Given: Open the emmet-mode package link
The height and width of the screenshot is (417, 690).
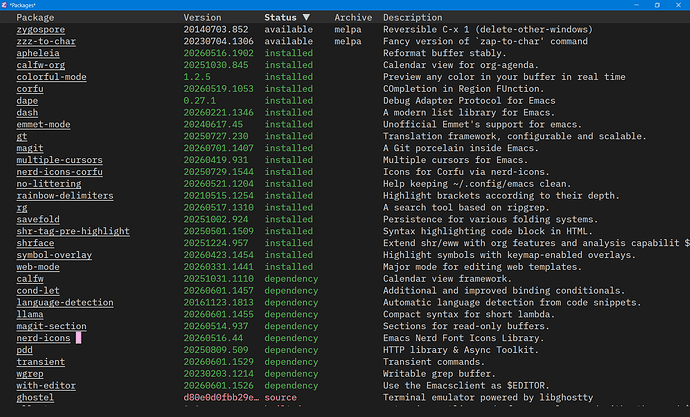Looking at the screenshot, I should click(x=43, y=124).
